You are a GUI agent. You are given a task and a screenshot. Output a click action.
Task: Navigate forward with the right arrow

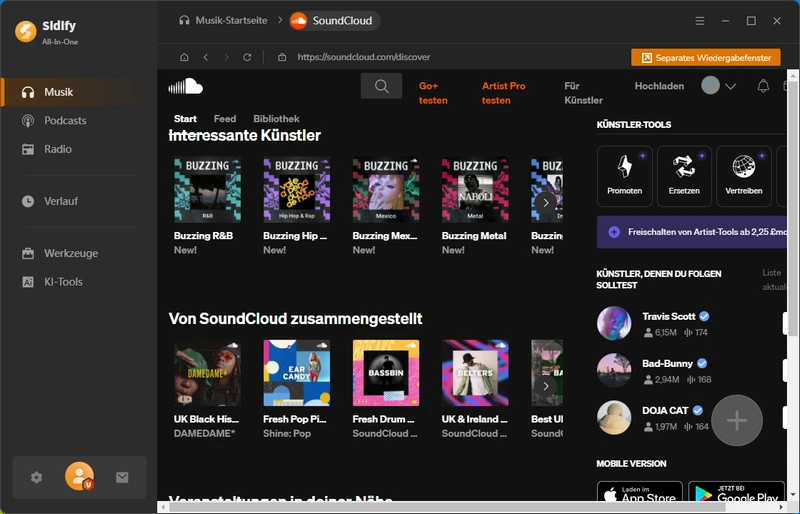227,57
